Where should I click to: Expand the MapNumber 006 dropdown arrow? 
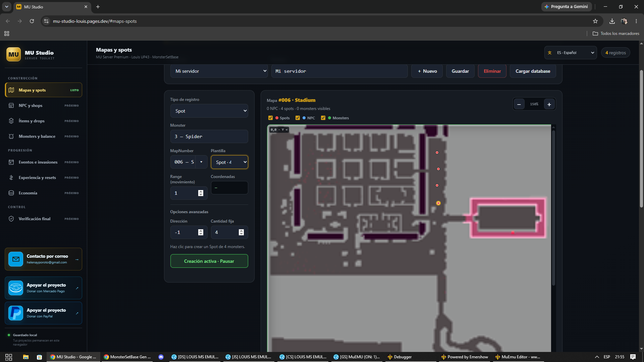(x=201, y=162)
